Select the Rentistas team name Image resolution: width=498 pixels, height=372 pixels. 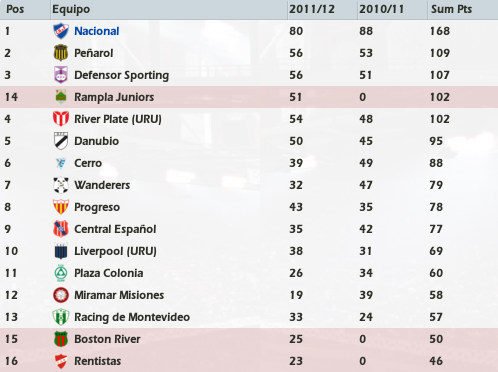point(97,361)
